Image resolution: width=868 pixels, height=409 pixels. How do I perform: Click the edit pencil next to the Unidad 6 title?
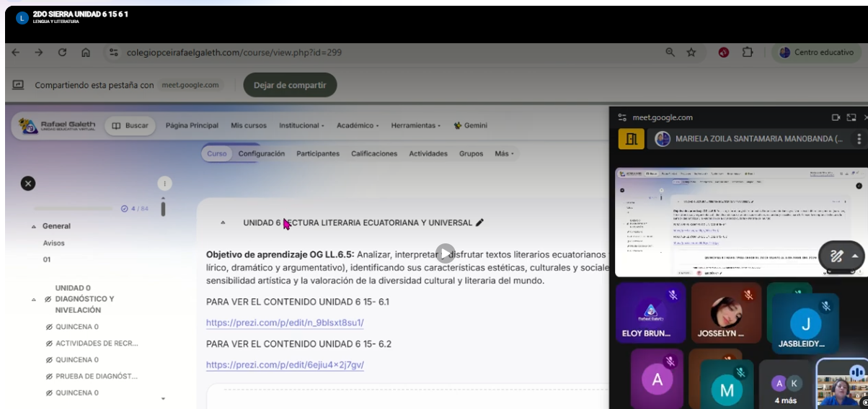480,223
